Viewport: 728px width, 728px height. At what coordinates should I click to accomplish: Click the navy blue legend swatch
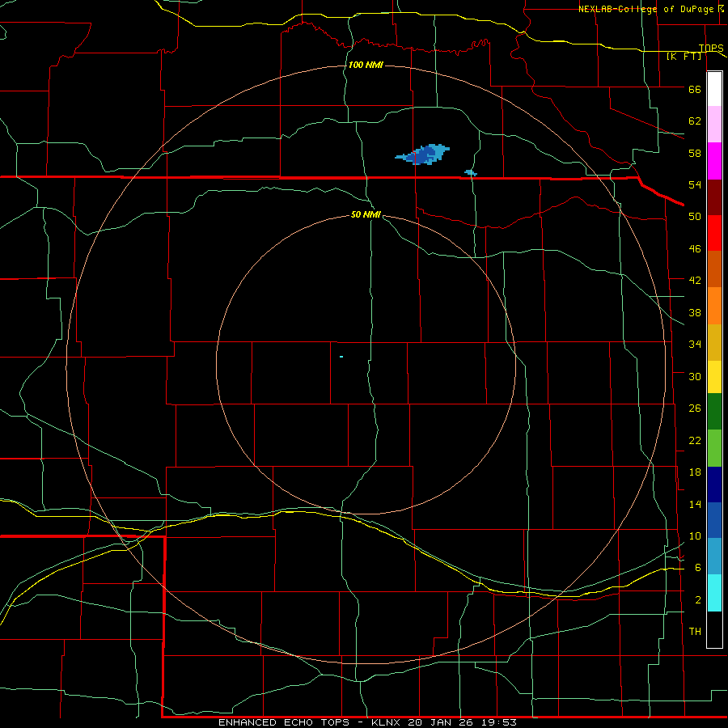click(714, 485)
